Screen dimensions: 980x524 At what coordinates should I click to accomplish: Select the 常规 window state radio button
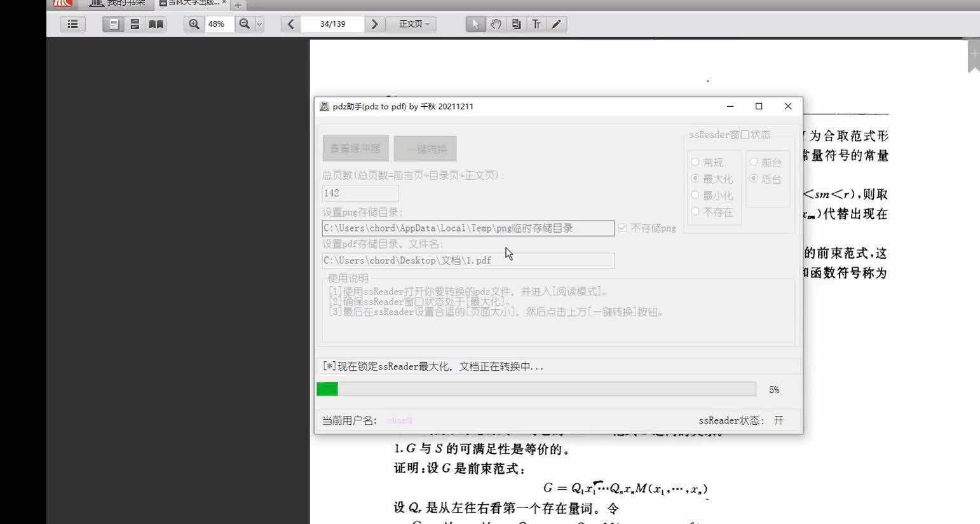click(695, 162)
